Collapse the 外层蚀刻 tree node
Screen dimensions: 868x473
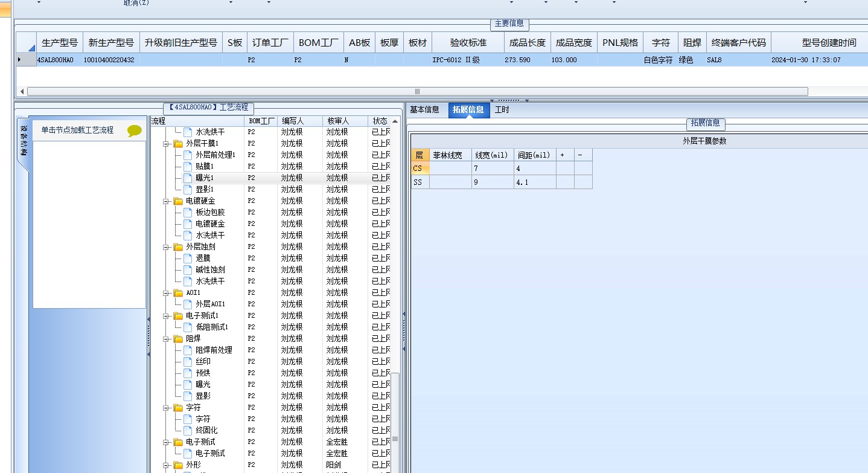[166, 247]
